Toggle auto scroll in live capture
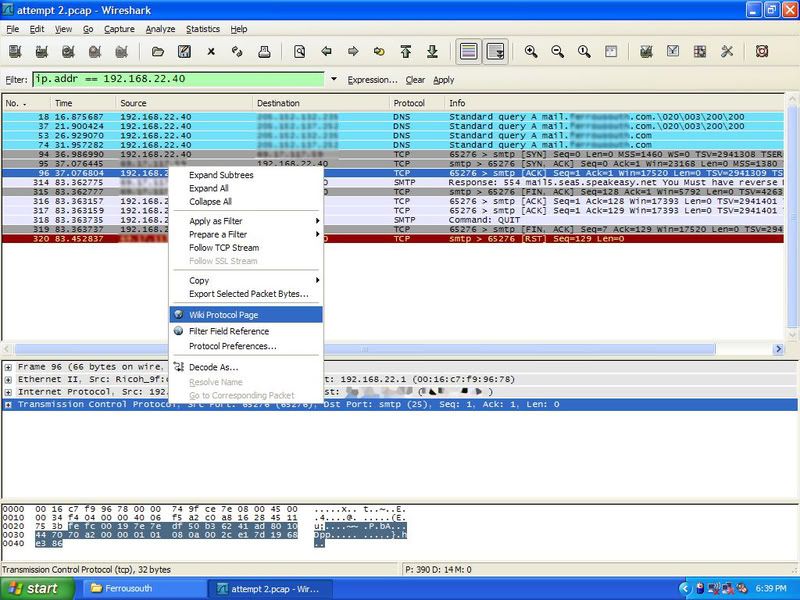 [x=495, y=51]
